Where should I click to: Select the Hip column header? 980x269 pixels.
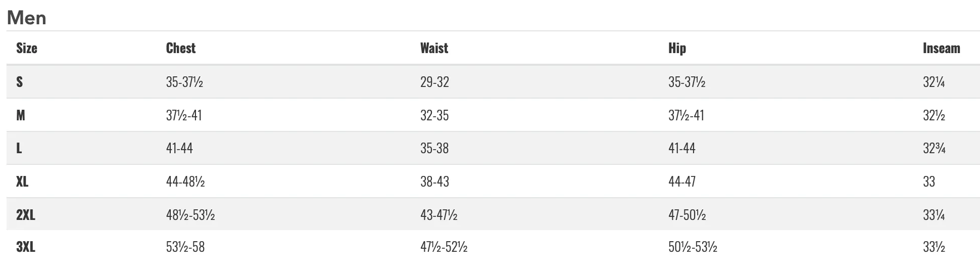677,48
